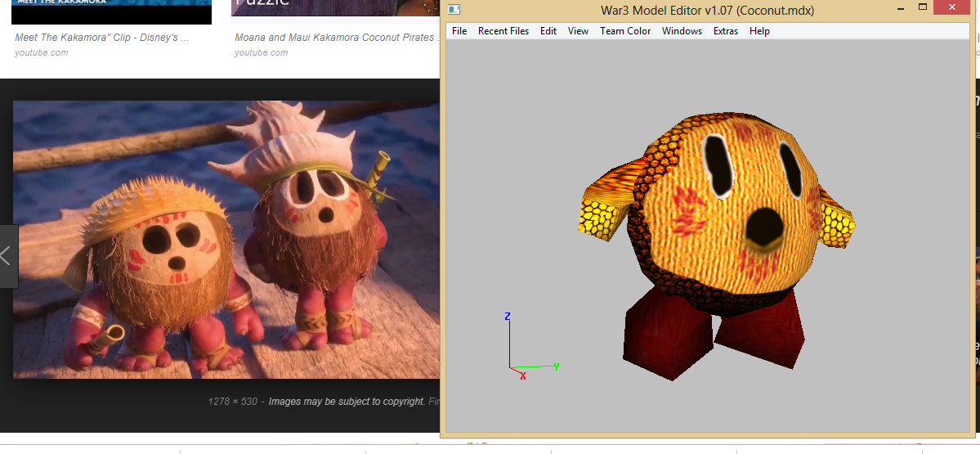
Task: Minimize the War3 Model Editor window
Action: tap(901, 8)
